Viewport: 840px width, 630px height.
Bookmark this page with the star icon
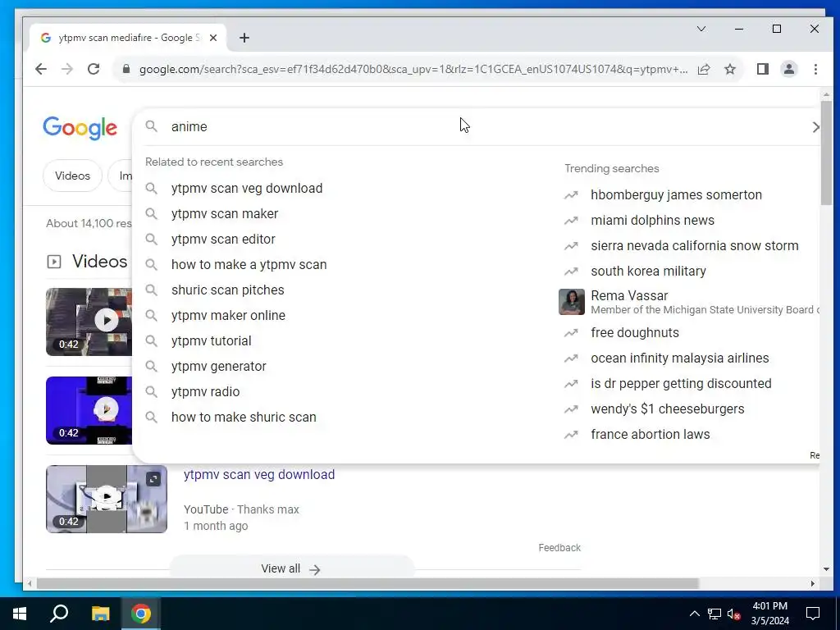[x=730, y=69]
